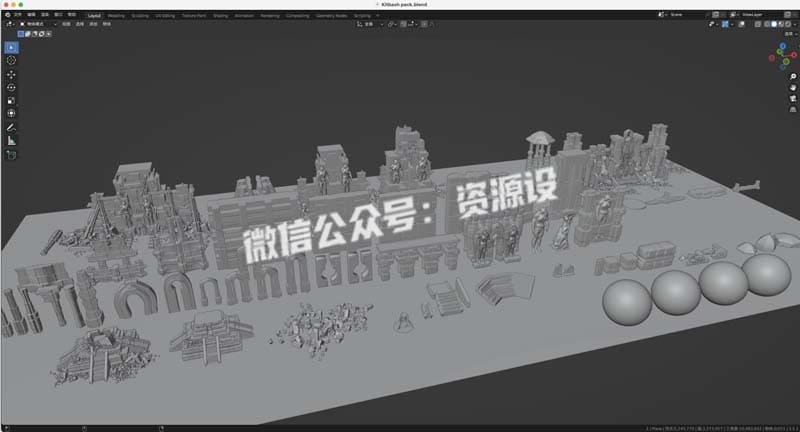This screenshot has width=800, height=432.
Task: Open the 文件 file menu
Action: (18, 15)
